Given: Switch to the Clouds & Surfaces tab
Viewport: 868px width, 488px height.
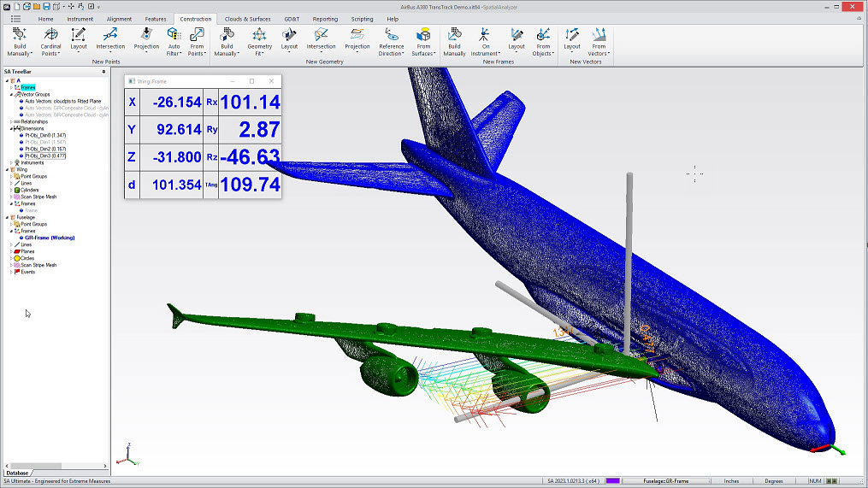Looking at the screenshot, I should tap(247, 19).
